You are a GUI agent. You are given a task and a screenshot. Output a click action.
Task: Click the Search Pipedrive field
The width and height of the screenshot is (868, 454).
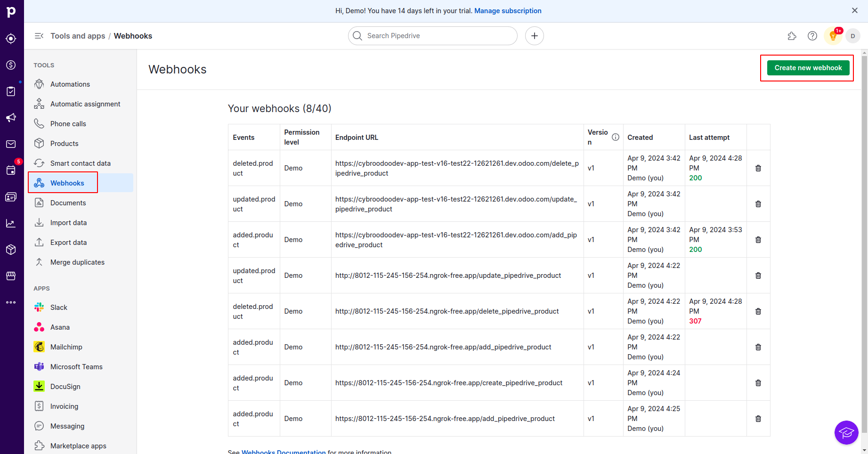[x=433, y=36]
